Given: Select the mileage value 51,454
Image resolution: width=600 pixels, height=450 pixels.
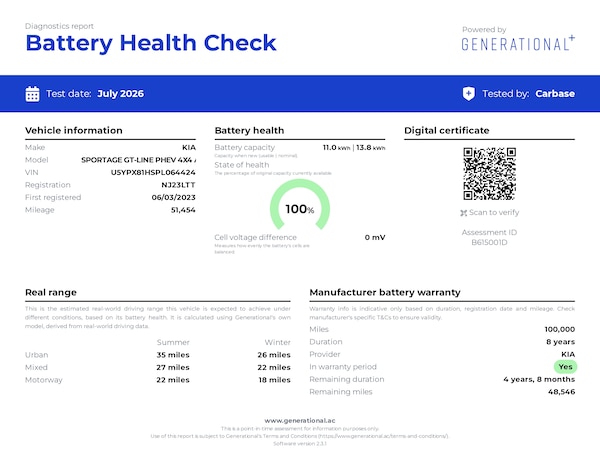Looking at the screenshot, I should (183, 210).
